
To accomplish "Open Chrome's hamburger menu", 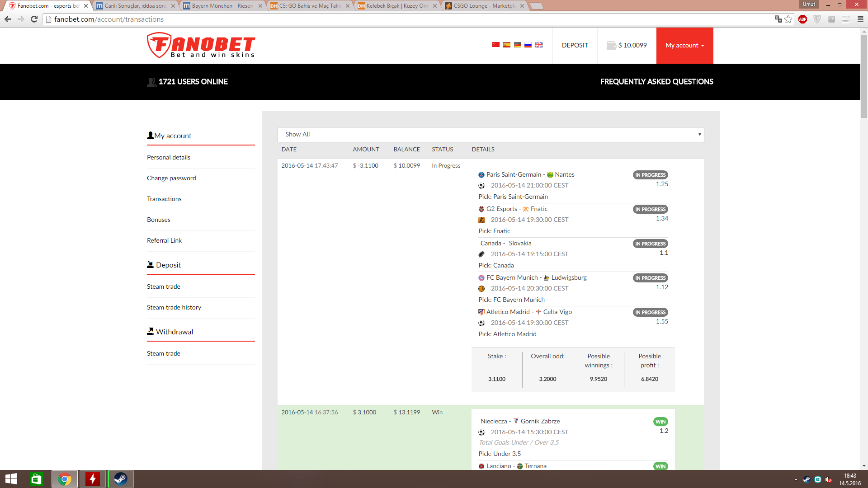I will pyautogui.click(x=860, y=19).
